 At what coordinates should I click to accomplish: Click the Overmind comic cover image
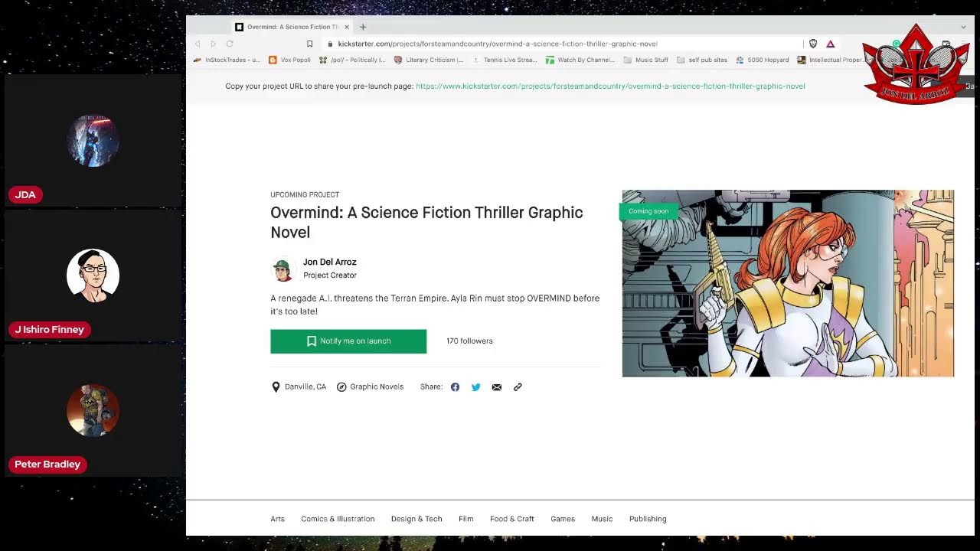tap(788, 283)
